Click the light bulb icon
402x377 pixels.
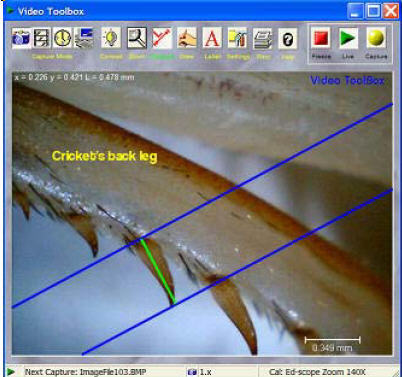tap(111, 38)
